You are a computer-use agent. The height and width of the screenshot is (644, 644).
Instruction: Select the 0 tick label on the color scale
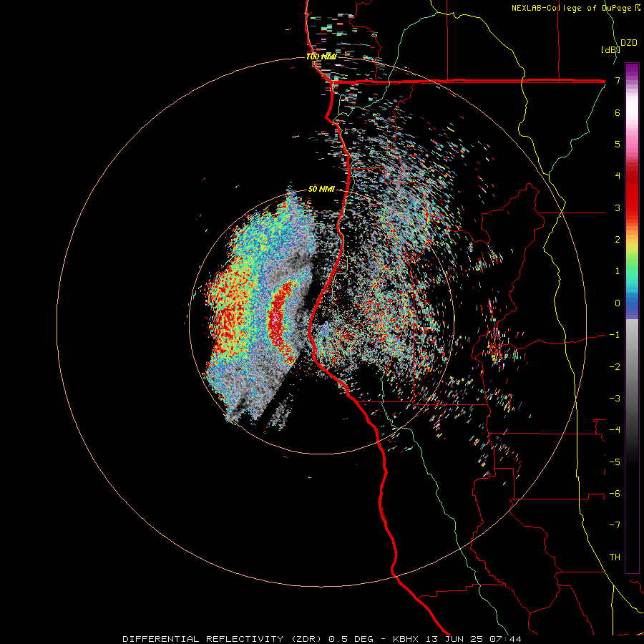coord(618,303)
